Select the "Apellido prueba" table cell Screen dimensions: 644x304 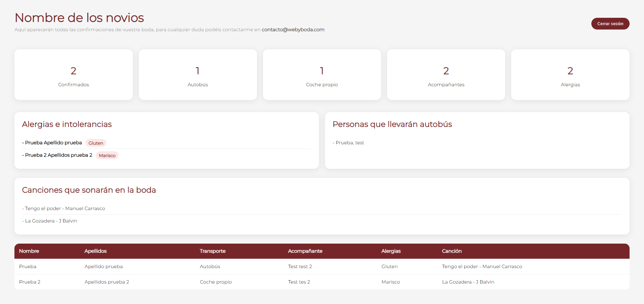pyautogui.click(x=104, y=266)
